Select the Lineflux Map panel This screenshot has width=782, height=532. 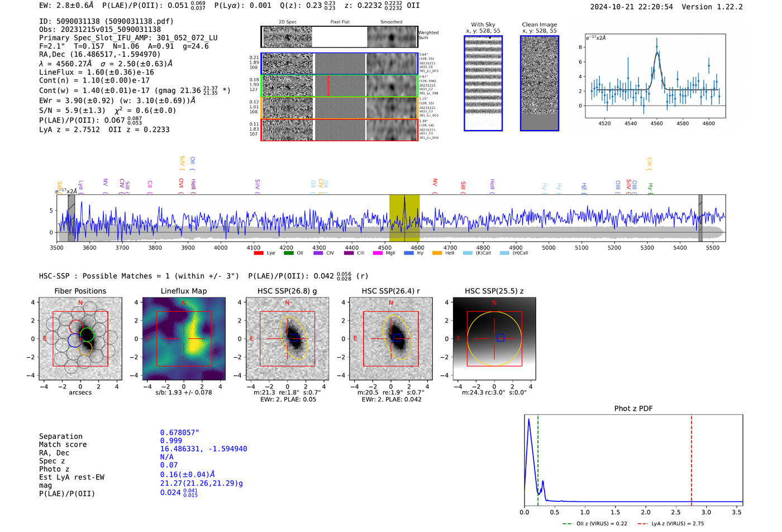click(x=184, y=339)
